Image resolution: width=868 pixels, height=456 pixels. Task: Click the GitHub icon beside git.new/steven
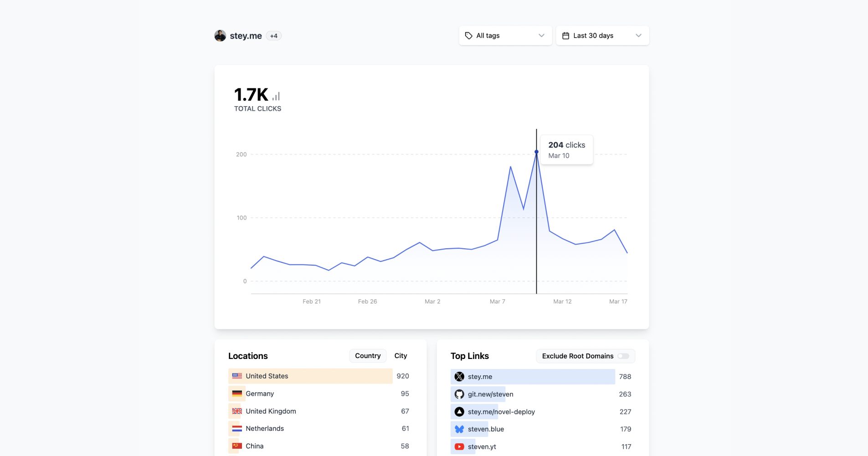(460, 394)
